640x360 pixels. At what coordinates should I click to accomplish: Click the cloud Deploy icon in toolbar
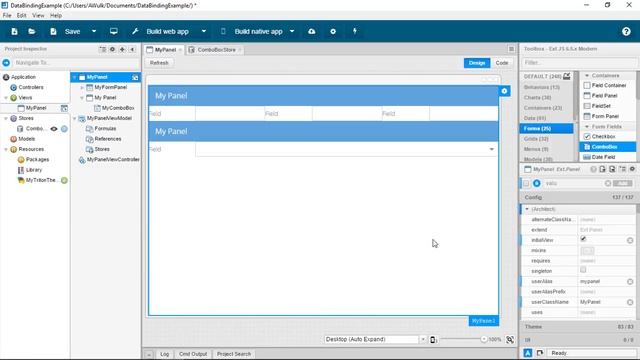312,31
